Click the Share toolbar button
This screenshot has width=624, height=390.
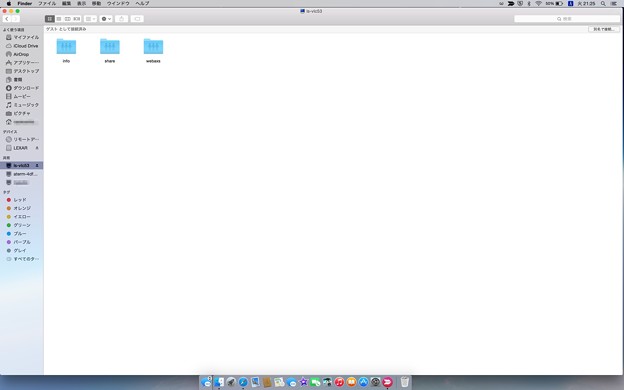122,19
